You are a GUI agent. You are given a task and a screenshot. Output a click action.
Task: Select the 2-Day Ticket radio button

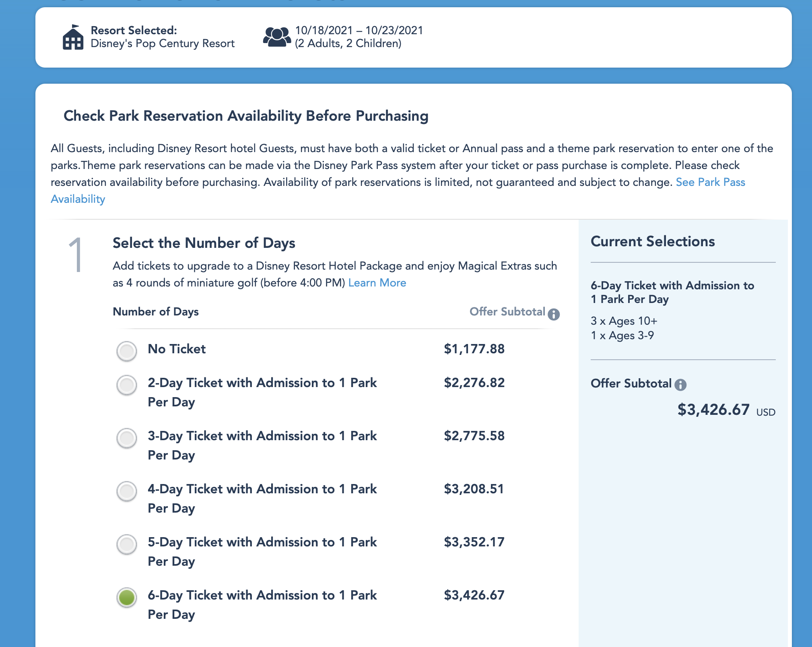click(x=127, y=385)
